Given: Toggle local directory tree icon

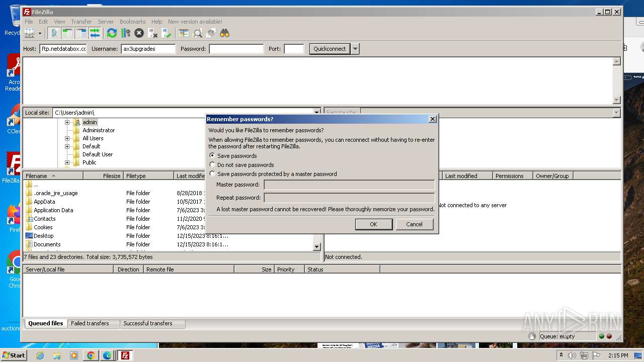Looking at the screenshot, I should pyautogui.click(x=67, y=33).
